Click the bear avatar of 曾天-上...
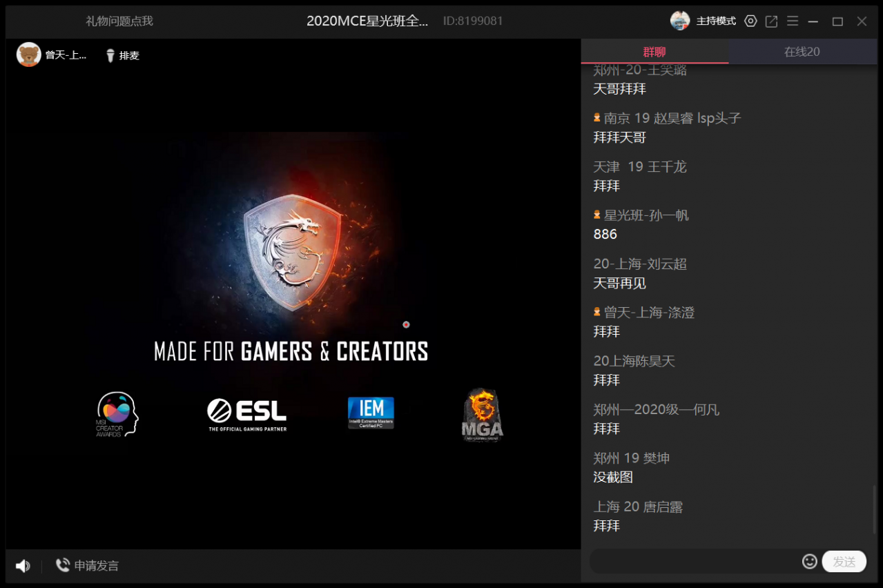The image size is (883, 588). (28, 55)
